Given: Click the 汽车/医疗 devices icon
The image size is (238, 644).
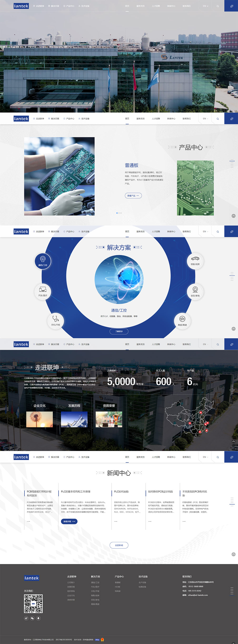Looking at the screenshot, I should pos(43,291).
